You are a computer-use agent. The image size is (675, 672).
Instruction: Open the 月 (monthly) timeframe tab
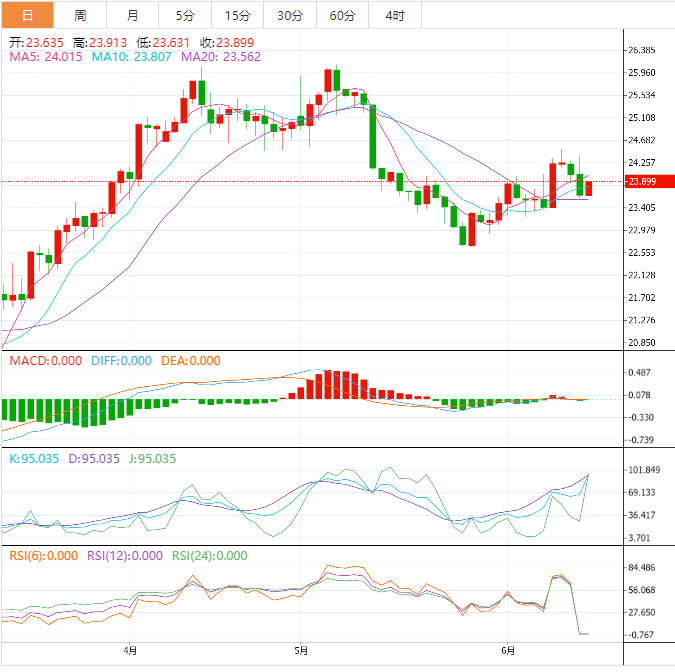point(133,15)
